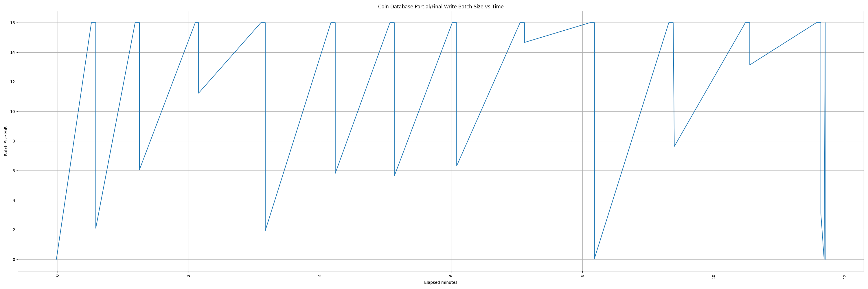Select the x-axis tick label 6
This screenshot has width=868, height=289.
(x=451, y=276)
